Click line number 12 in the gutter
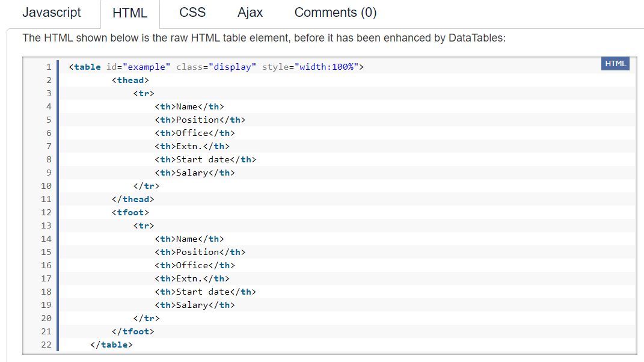Image resolution: width=644 pixels, height=362 pixels. (46, 212)
